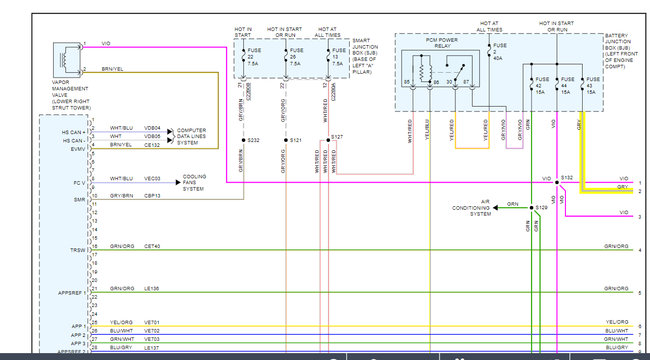
Task: Click the HOT IN START label above Fuse 22
Action: (x=243, y=32)
